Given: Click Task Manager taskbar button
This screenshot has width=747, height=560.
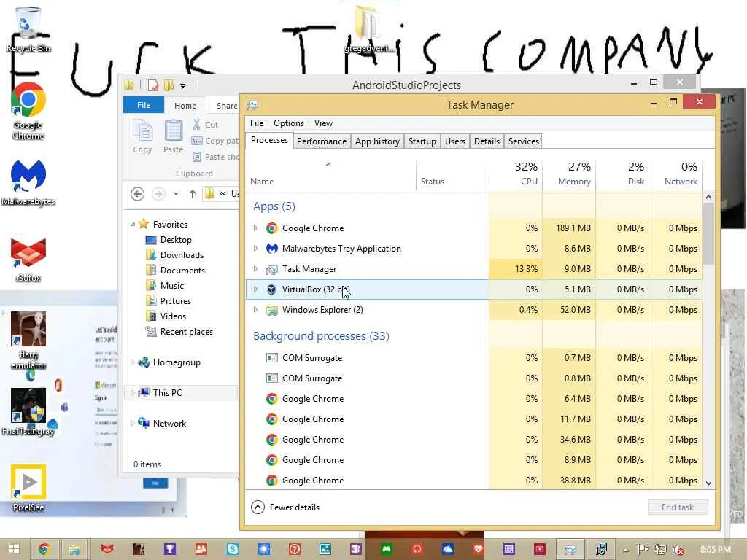Looking at the screenshot, I should click(x=570, y=549).
